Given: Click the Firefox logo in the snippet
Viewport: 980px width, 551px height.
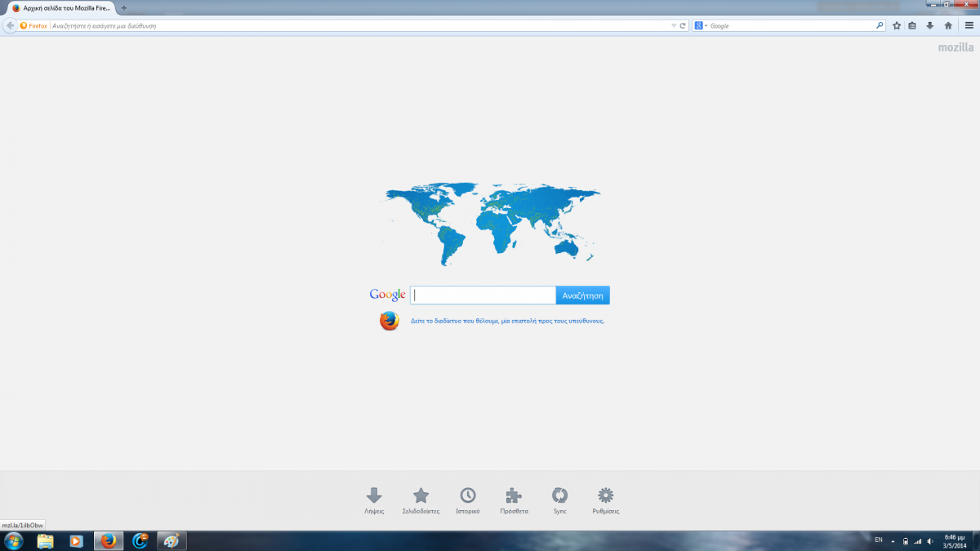Looking at the screenshot, I should [390, 321].
